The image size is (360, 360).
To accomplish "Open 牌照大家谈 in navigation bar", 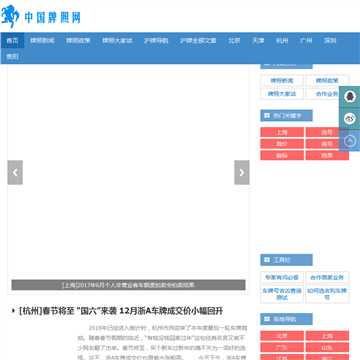I will coord(117,41).
